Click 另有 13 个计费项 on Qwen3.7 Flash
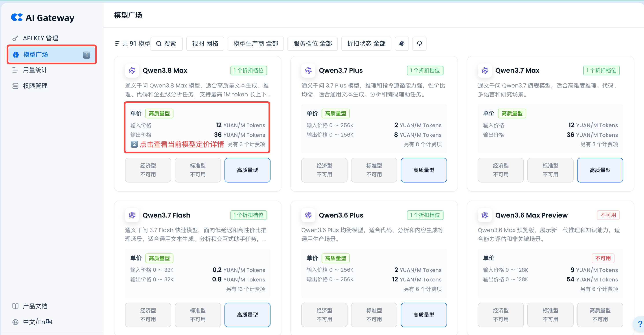 tap(246, 289)
